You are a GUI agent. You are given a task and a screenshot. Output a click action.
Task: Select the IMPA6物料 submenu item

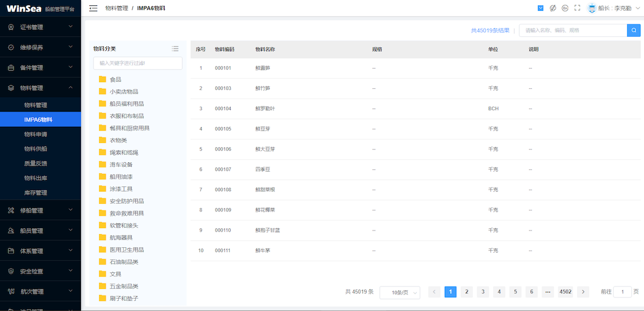[41, 119]
